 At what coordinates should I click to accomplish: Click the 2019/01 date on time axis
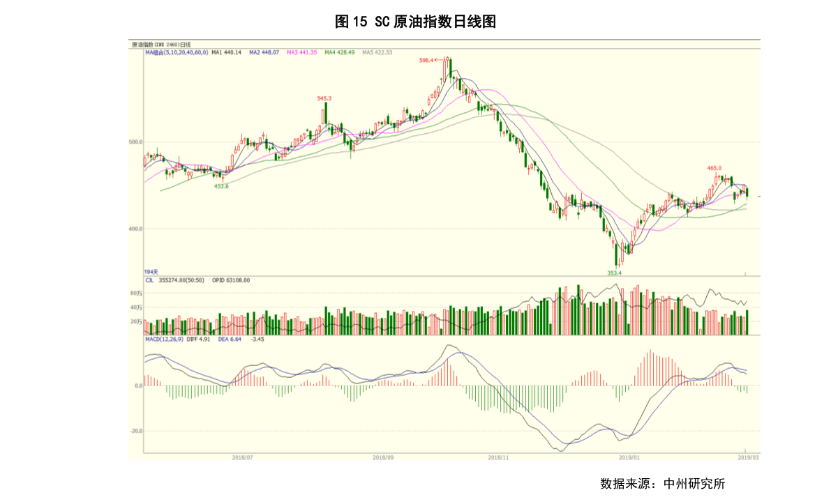(629, 457)
